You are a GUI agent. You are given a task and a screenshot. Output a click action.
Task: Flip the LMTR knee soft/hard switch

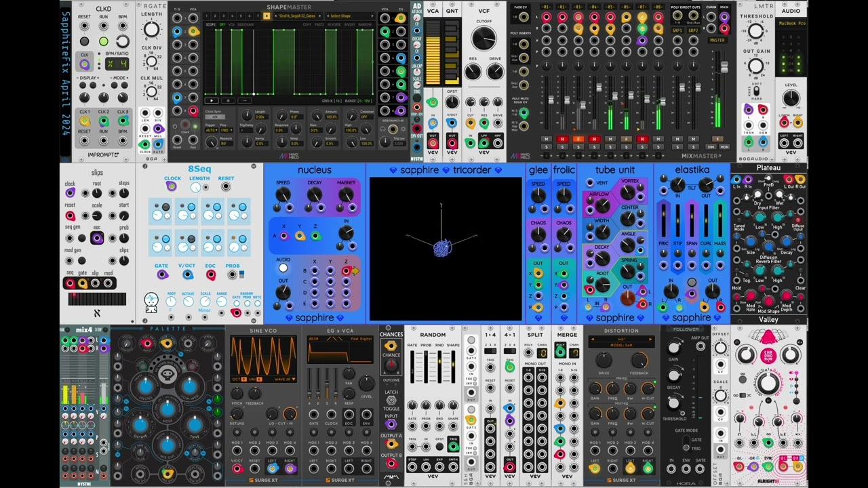click(755, 92)
